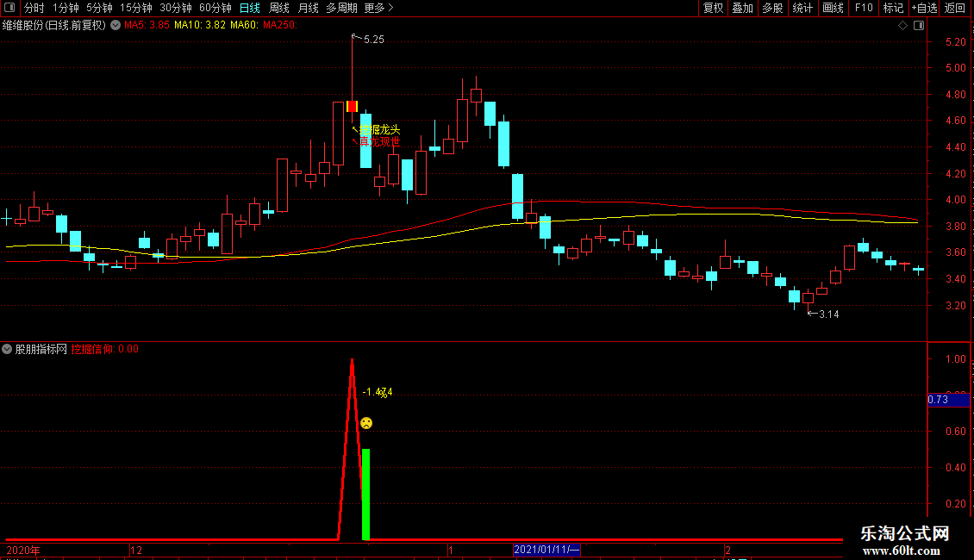Click the green indicator bar
This screenshot has width=974, height=560.
[365, 495]
